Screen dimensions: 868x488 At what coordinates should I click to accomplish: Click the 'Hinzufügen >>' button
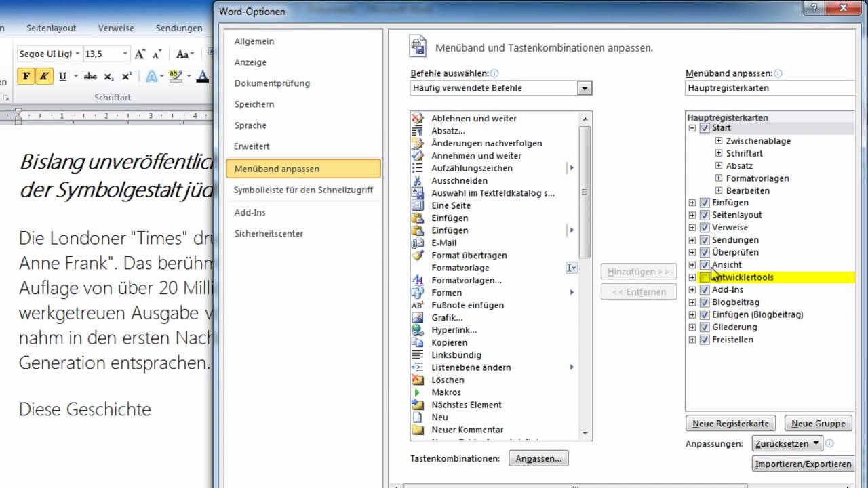639,272
